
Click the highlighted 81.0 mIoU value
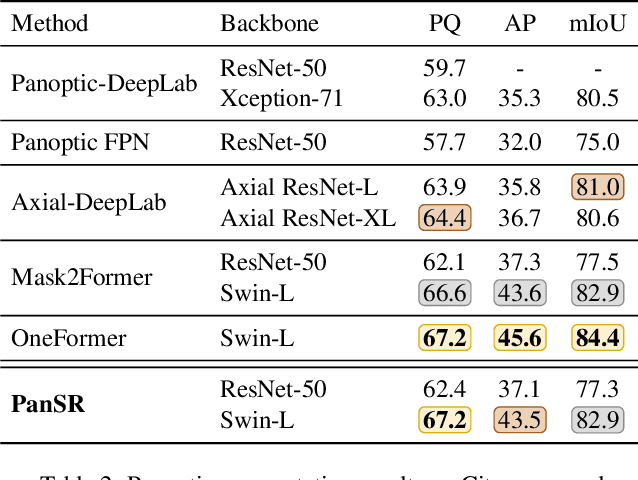[598, 187]
